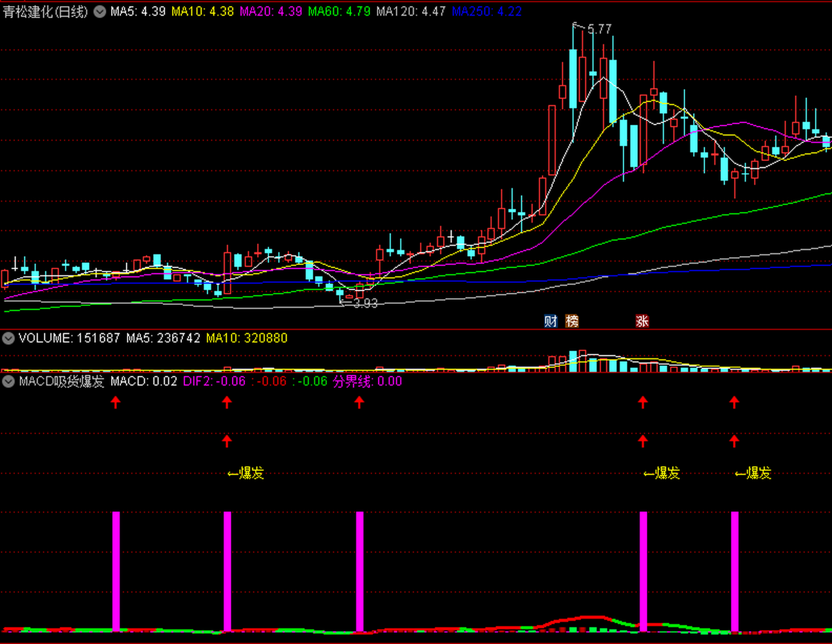Click the 3.93 low price label
Image resolution: width=832 pixels, height=644 pixels.
point(365,303)
